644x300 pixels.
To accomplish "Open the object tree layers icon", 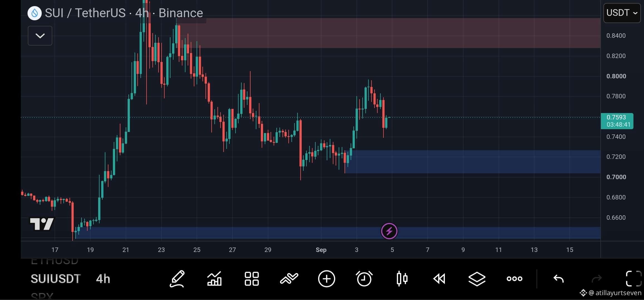I will 477,279.
